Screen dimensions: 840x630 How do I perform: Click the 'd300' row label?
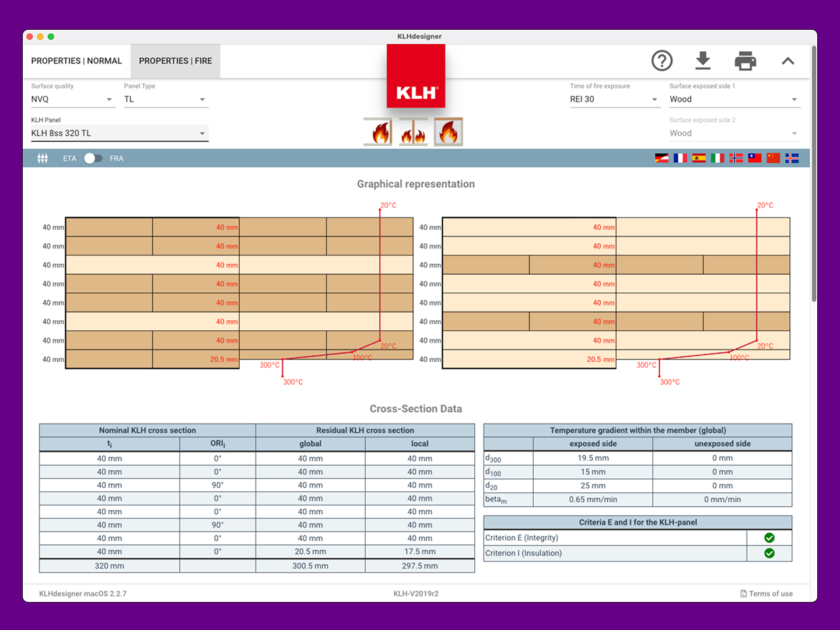(x=494, y=459)
